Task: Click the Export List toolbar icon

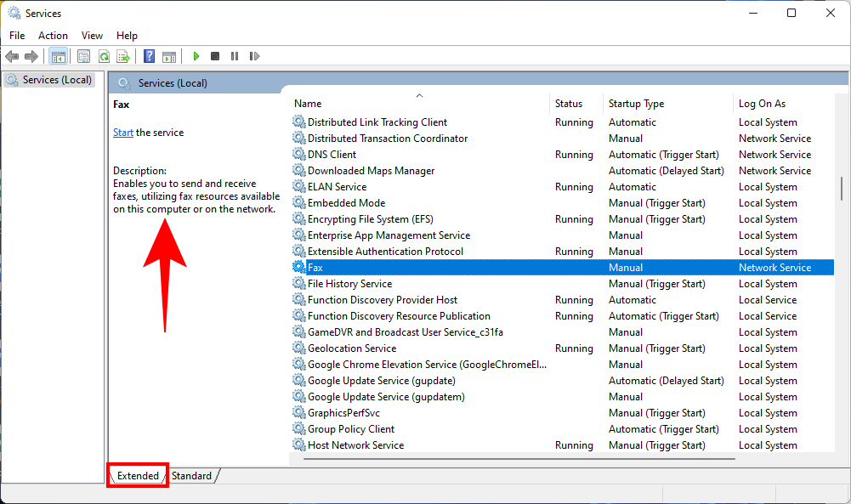Action: coord(124,56)
